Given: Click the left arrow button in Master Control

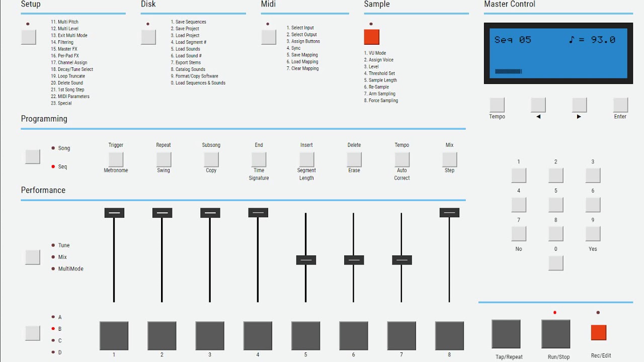Looking at the screenshot, I should tap(538, 105).
